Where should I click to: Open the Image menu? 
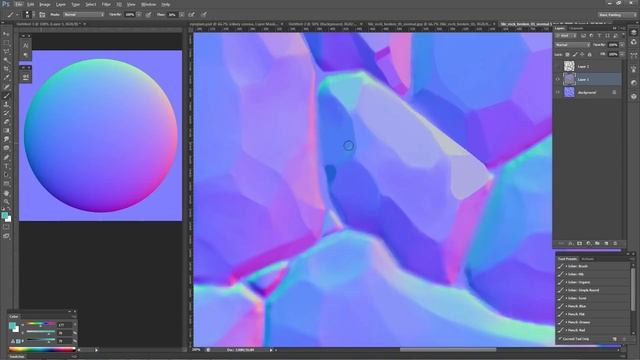tap(44, 4)
